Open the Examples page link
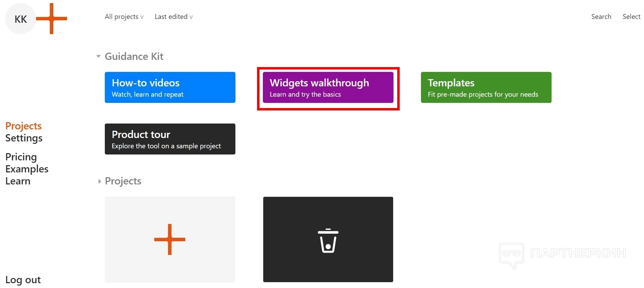 (27, 169)
